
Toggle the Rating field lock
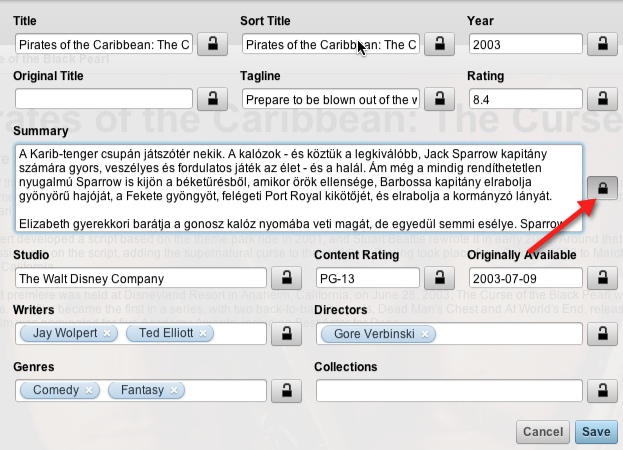(602, 98)
